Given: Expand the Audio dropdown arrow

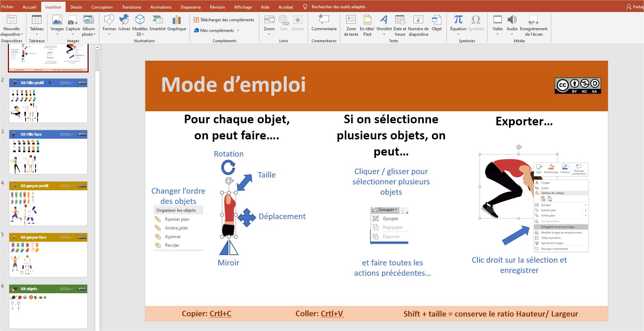Looking at the screenshot, I should tap(512, 34).
